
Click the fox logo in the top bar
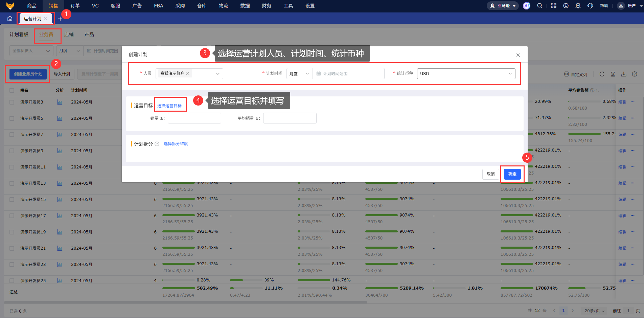[10, 6]
